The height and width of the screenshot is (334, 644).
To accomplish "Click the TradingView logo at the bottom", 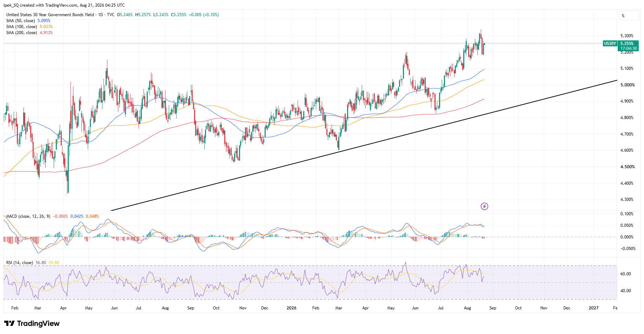I will coord(32,323).
